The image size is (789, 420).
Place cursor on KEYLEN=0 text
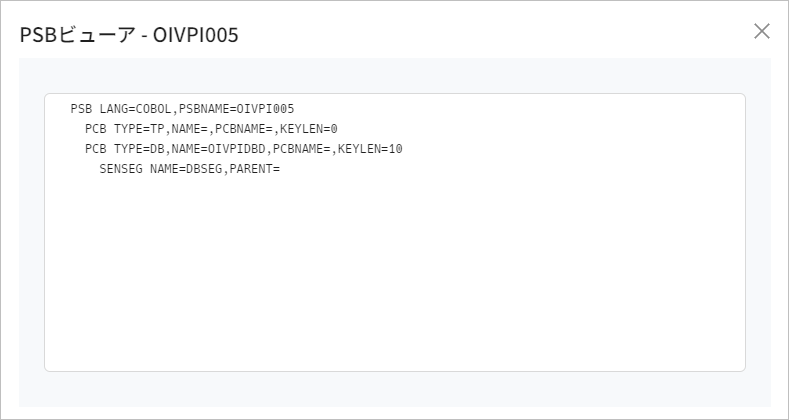coord(309,129)
